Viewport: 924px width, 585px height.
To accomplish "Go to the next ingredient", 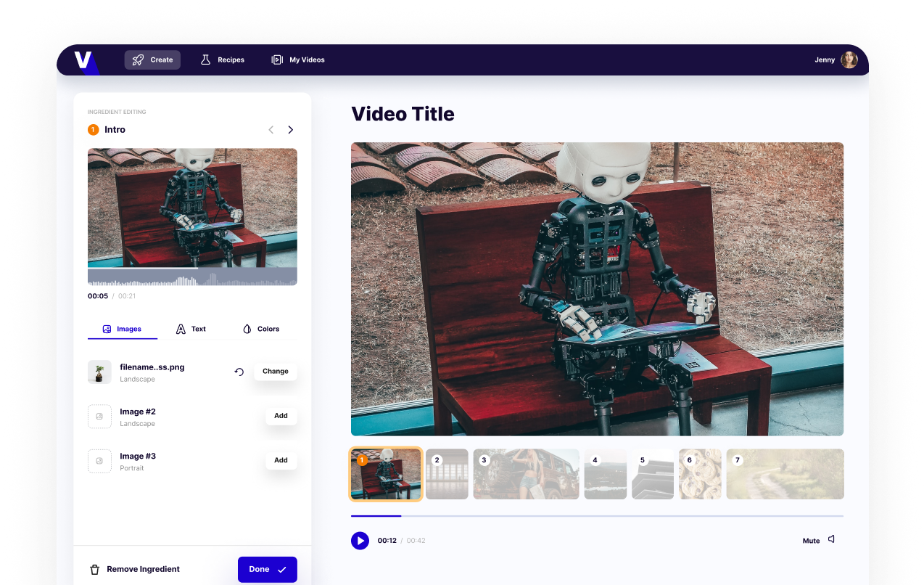I will (x=291, y=130).
